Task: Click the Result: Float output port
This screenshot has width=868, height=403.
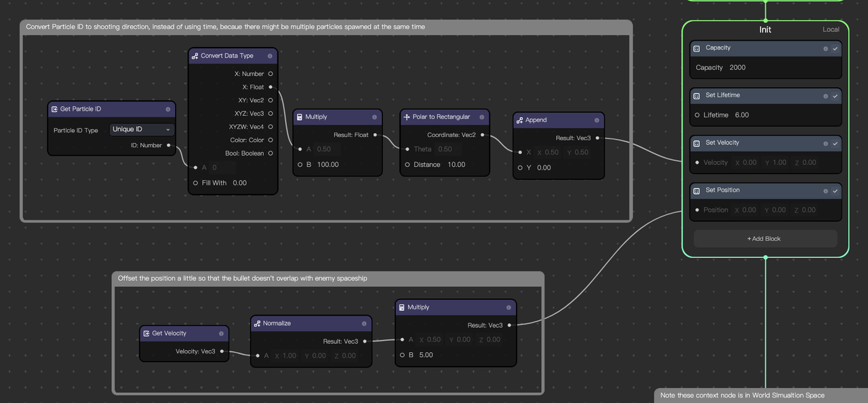Action: (x=375, y=135)
